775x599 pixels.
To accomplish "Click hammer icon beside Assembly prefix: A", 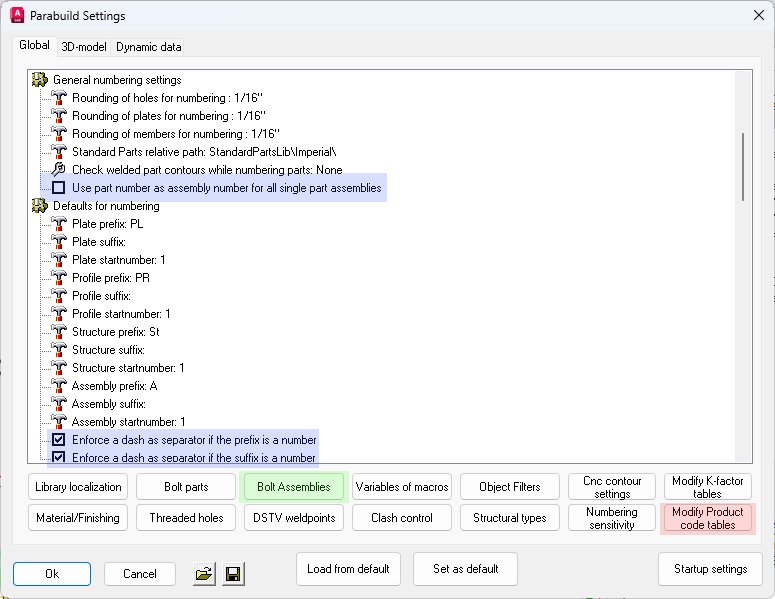I will pos(59,386).
